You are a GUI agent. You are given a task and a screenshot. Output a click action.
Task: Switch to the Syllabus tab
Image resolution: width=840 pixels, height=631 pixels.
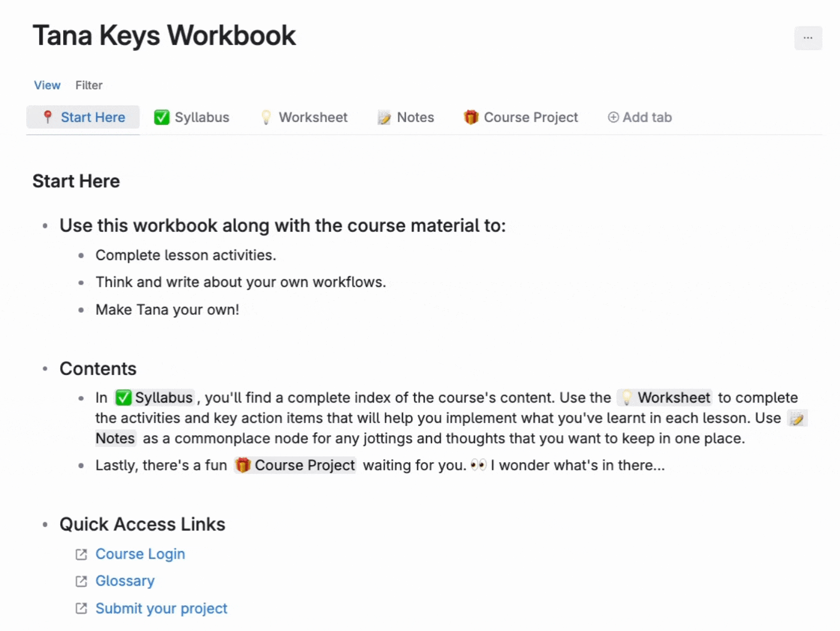point(192,117)
